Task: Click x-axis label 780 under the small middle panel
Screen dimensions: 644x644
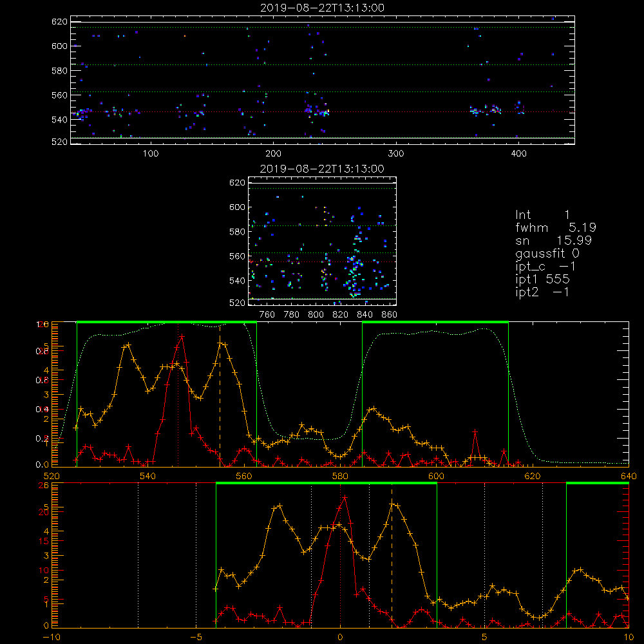Action: (x=292, y=315)
